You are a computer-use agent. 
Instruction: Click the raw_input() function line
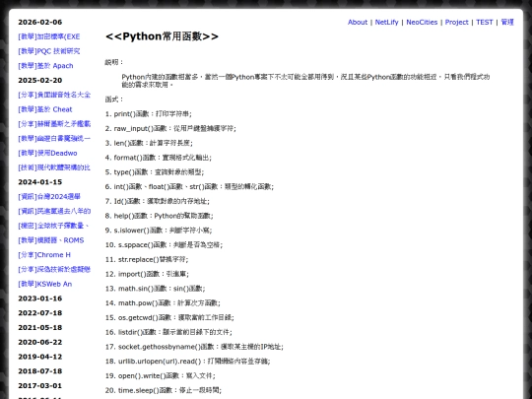[170, 129]
